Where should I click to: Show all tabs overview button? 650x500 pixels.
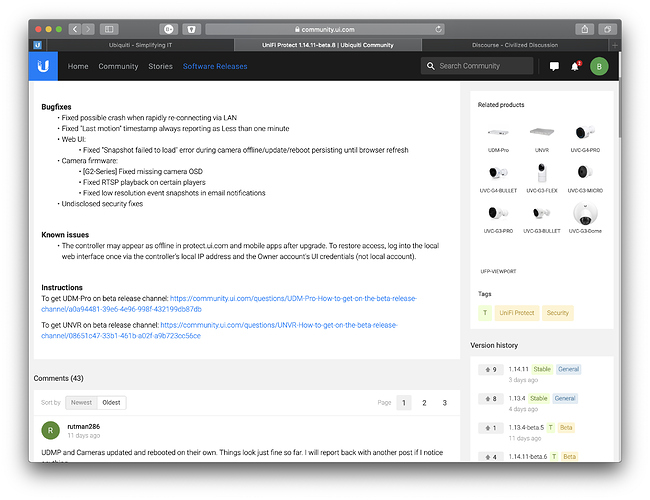point(607,29)
